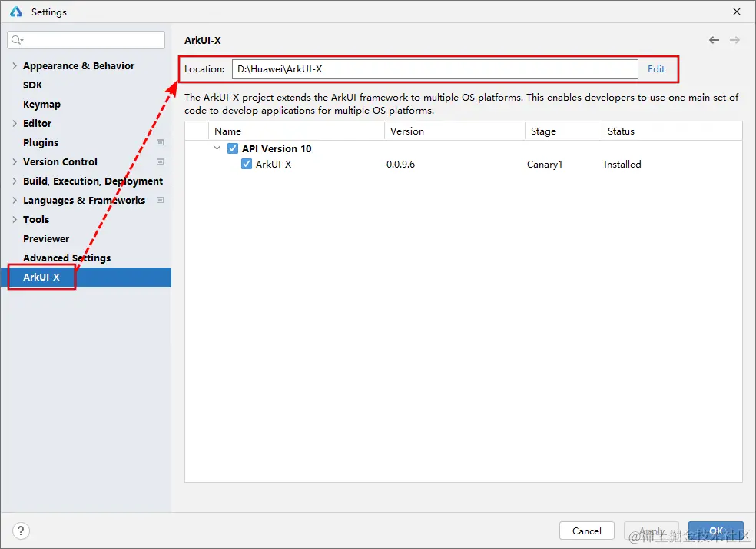Viewport: 756px width, 549px height.
Task: Click the Location path input field
Action: [435, 69]
